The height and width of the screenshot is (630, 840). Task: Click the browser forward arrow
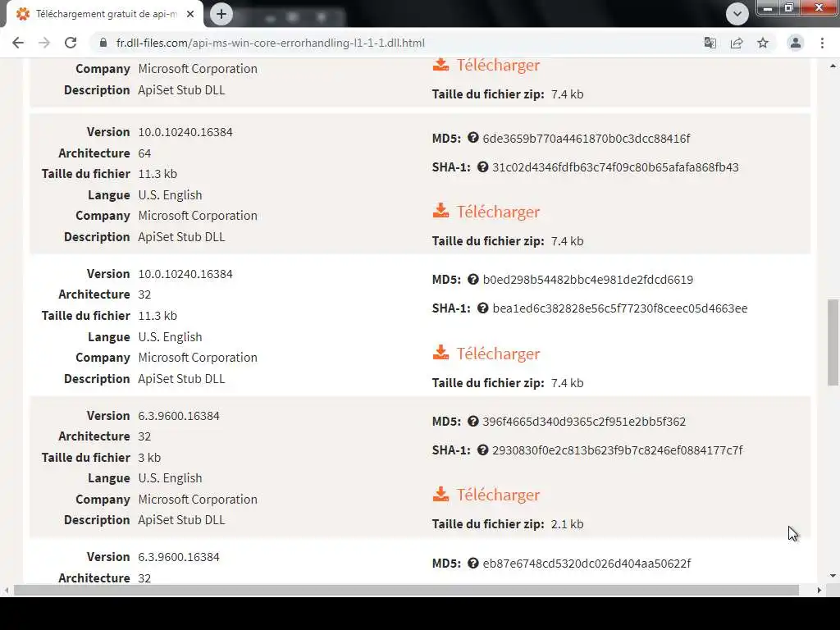(44, 43)
